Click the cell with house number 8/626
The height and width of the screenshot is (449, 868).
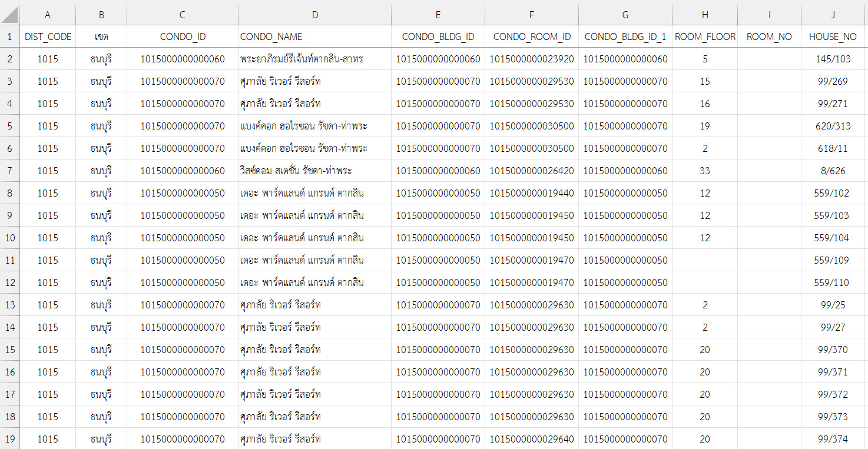coord(833,171)
